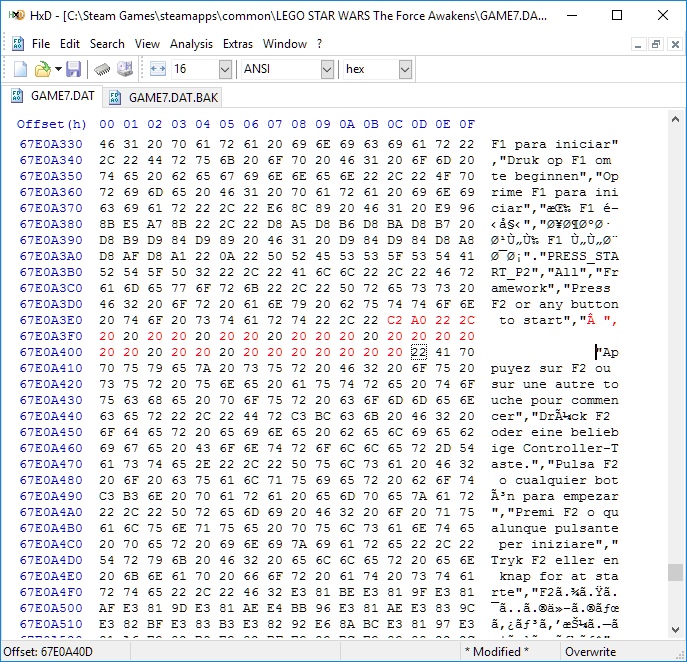This screenshot has width=687, height=662.
Task: Expand the Open recent files arrow
Action: (x=58, y=69)
